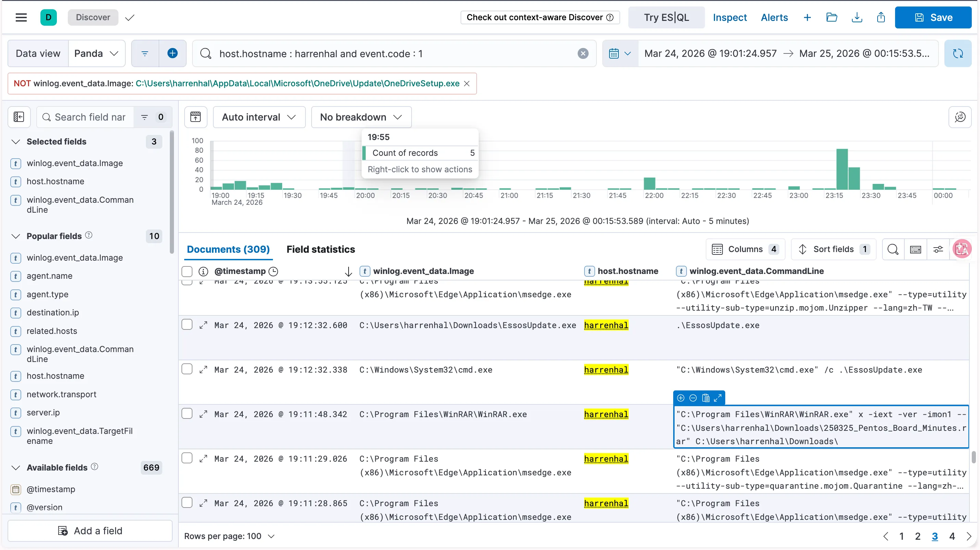Sort by the @timestamp column arrow
Image resolution: width=980 pixels, height=550 pixels.
(x=348, y=272)
